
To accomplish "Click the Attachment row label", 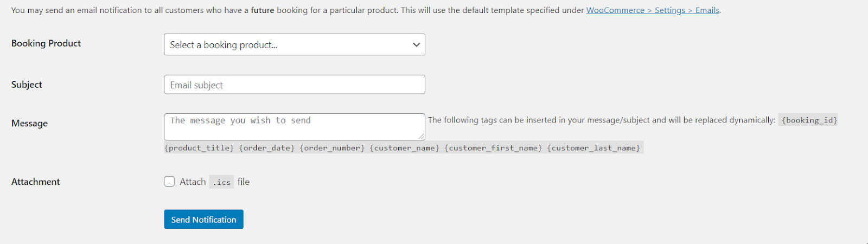I will tap(36, 182).
